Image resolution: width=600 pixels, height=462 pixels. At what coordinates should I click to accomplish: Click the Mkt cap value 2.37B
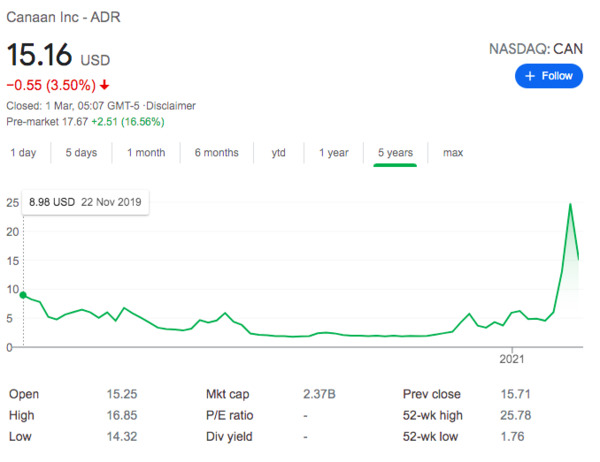click(319, 394)
